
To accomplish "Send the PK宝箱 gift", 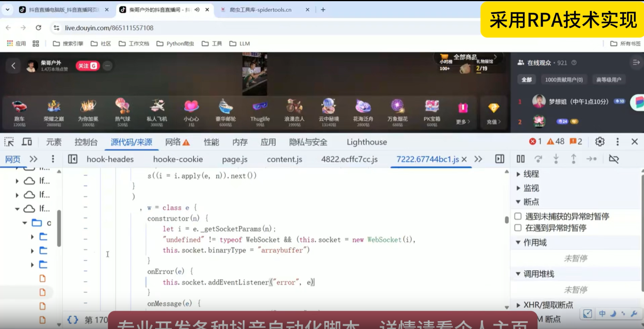I will click(432, 113).
